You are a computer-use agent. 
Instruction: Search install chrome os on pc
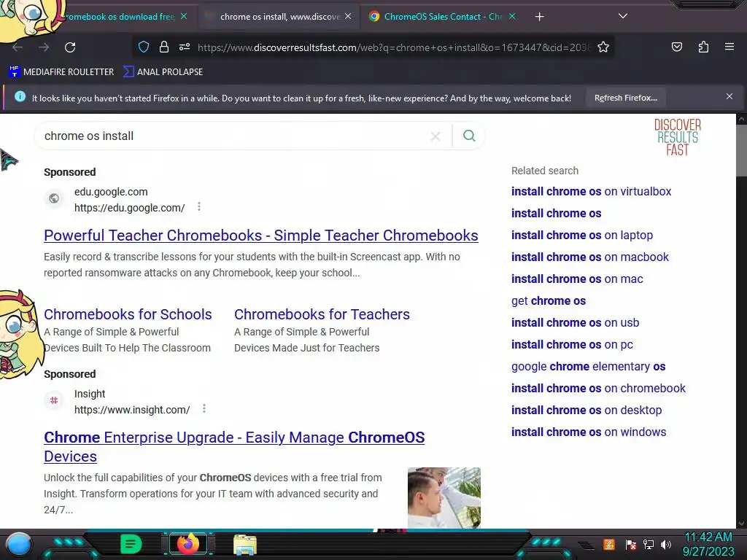coord(572,345)
